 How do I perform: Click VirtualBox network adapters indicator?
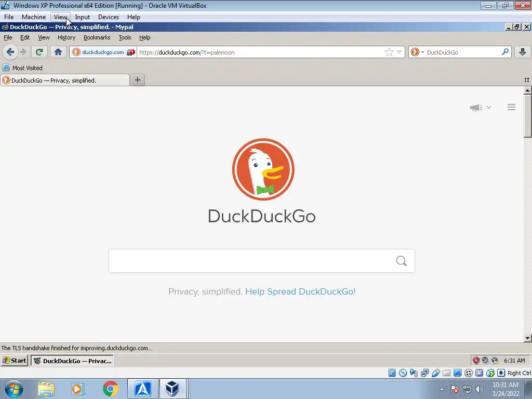pos(425,373)
